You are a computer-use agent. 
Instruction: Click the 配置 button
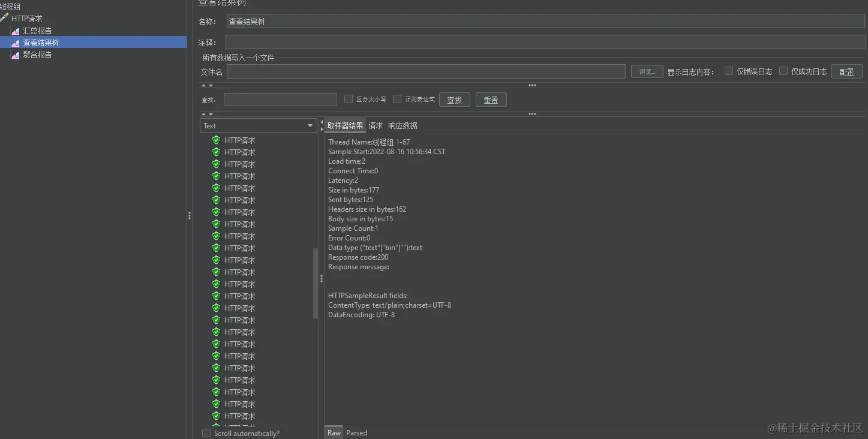click(846, 71)
